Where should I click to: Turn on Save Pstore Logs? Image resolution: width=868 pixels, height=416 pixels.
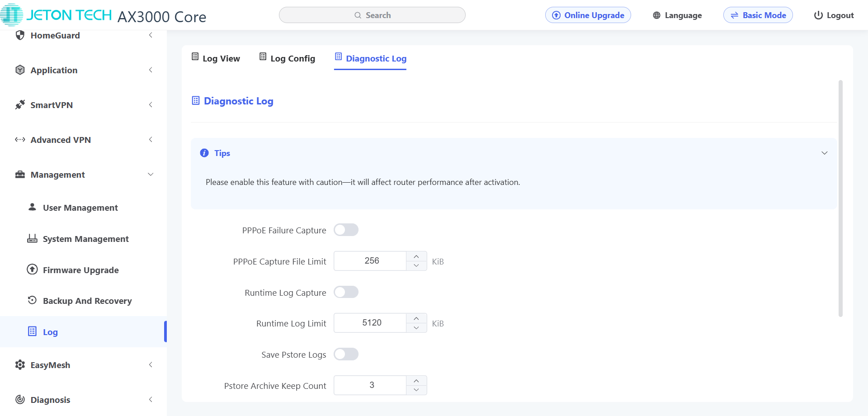(346, 354)
